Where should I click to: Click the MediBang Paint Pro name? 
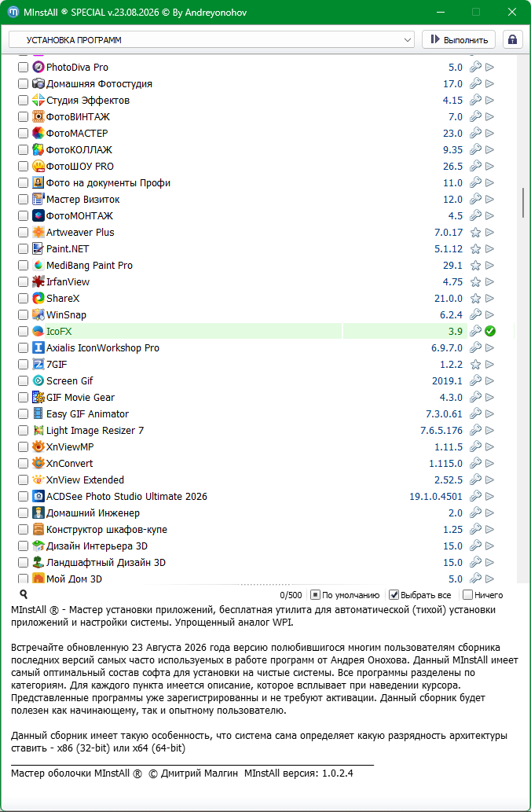click(90, 266)
